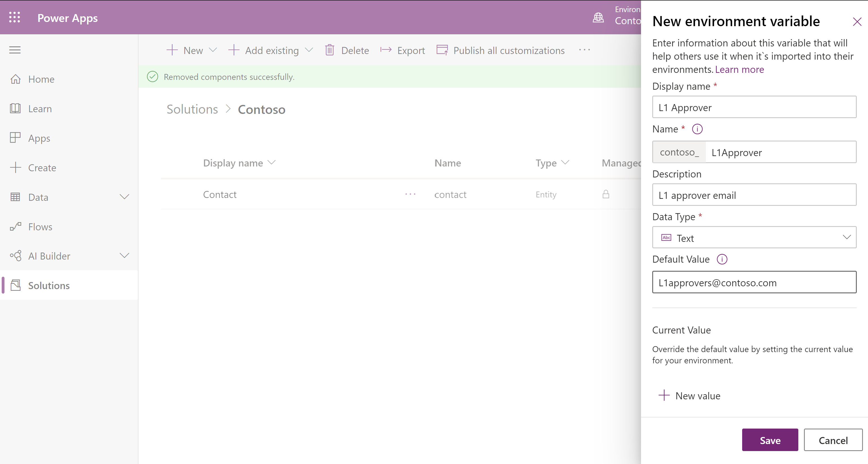Click the New item icon in toolbar

tap(171, 50)
